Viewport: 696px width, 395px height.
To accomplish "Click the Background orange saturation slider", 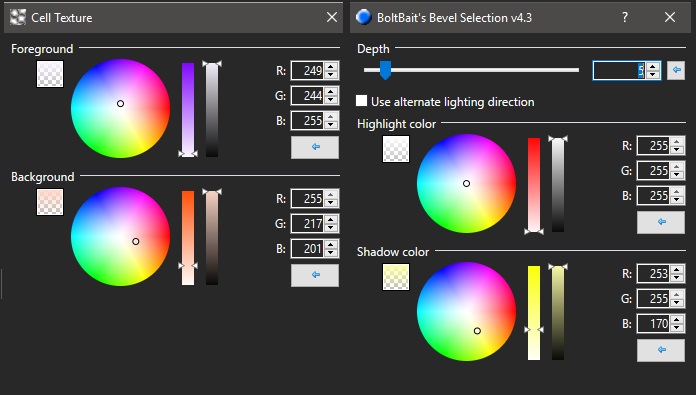I will 188,238.
